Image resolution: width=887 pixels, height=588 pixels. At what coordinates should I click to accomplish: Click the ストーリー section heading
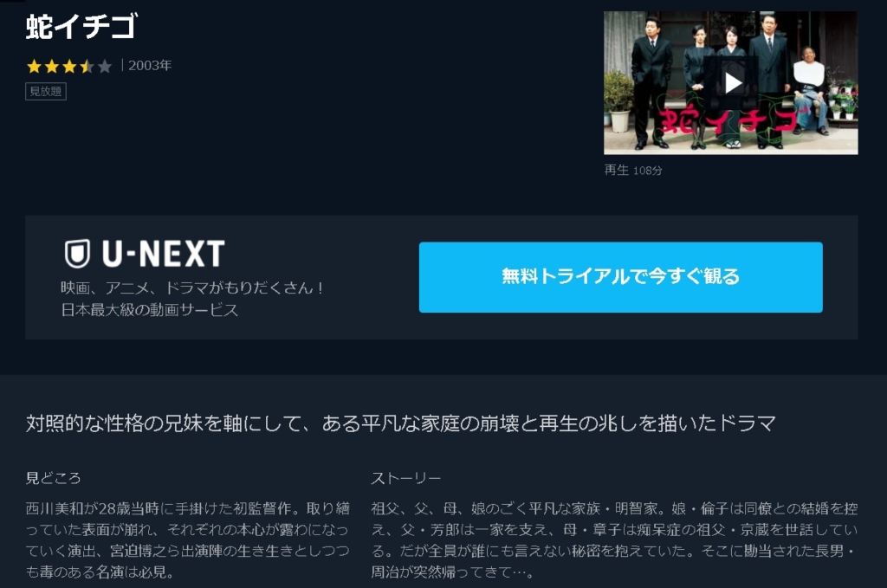point(406,478)
